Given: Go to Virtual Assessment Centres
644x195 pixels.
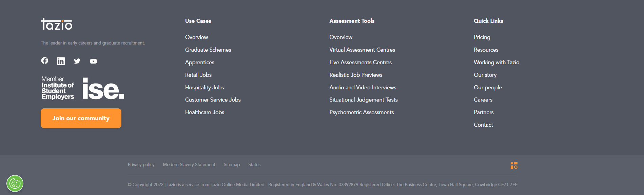Looking at the screenshot, I should tap(362, 50).
